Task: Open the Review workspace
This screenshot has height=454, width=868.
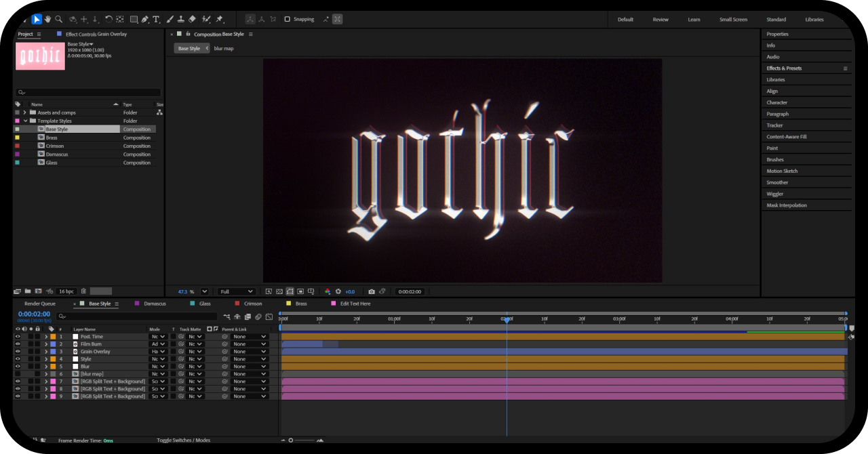Action: click(x=660, y=19)
